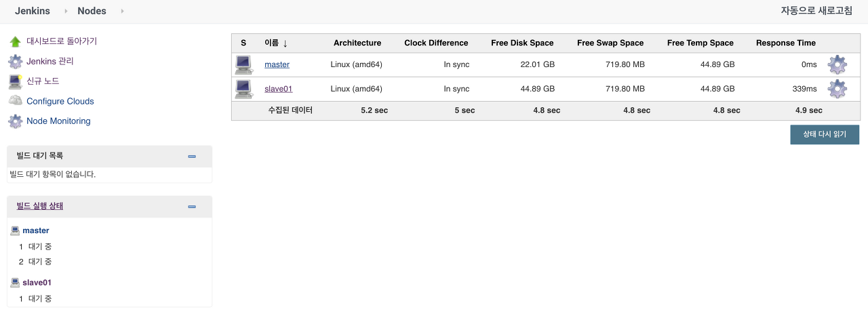Open Configure Clouds link

coord(60,101)
